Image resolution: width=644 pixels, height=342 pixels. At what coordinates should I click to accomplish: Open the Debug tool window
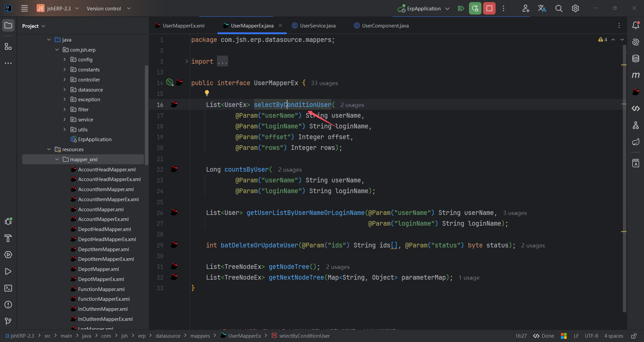pos(8,221)
